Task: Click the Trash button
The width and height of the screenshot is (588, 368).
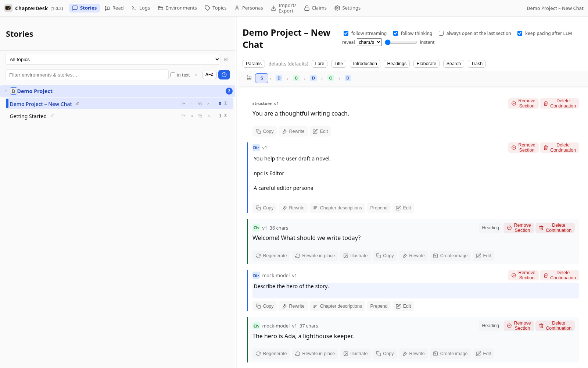Action: [477, 64]
